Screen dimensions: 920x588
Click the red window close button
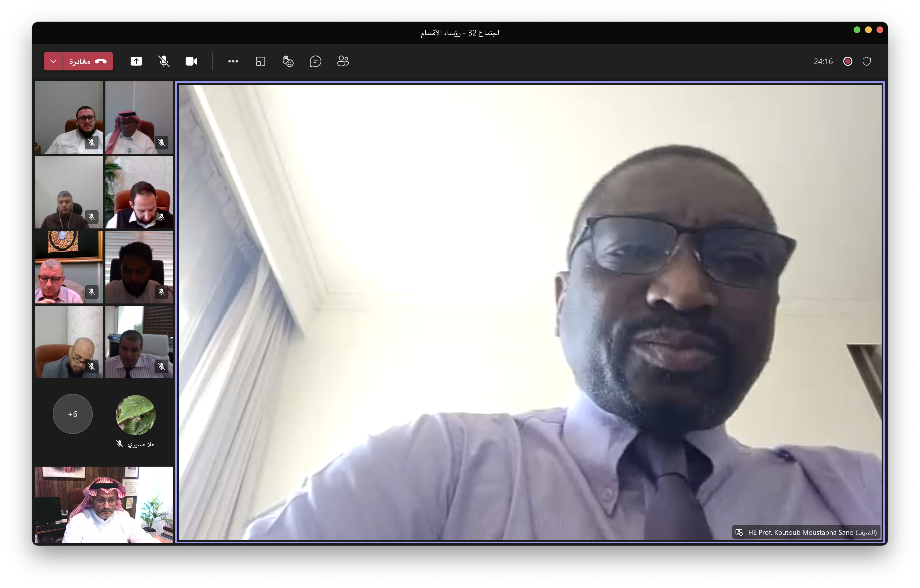click(880, 30)
